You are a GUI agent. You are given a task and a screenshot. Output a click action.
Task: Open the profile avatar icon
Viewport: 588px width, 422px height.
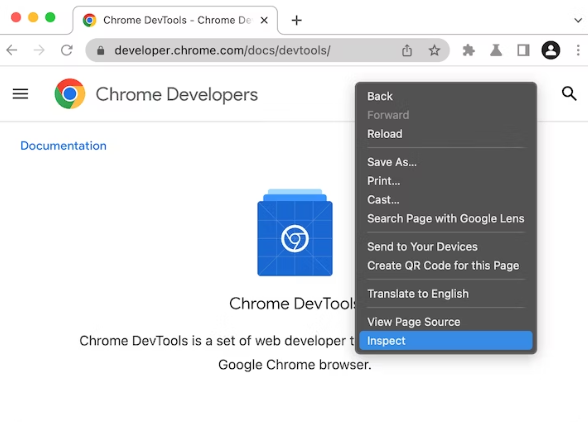(x=550, y=50)
